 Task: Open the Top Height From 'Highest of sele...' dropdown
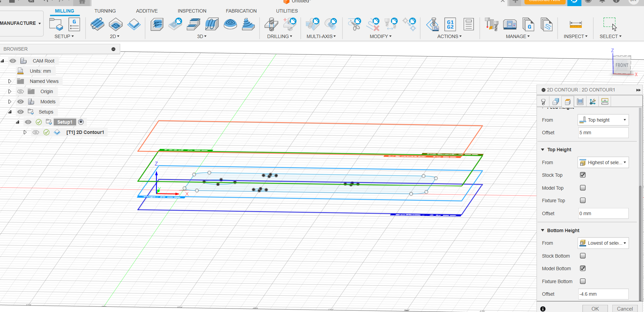603,162
